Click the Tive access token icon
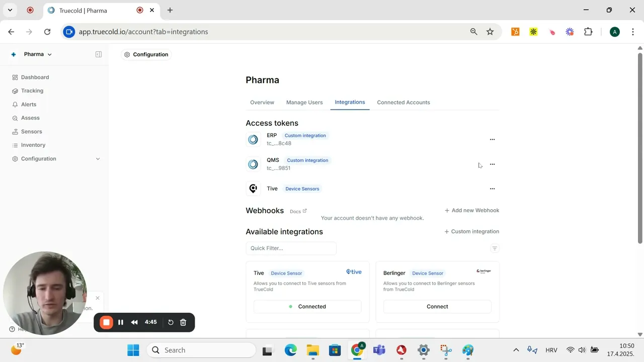The width and height of the screenshot is (644, 362). [253, 189]
